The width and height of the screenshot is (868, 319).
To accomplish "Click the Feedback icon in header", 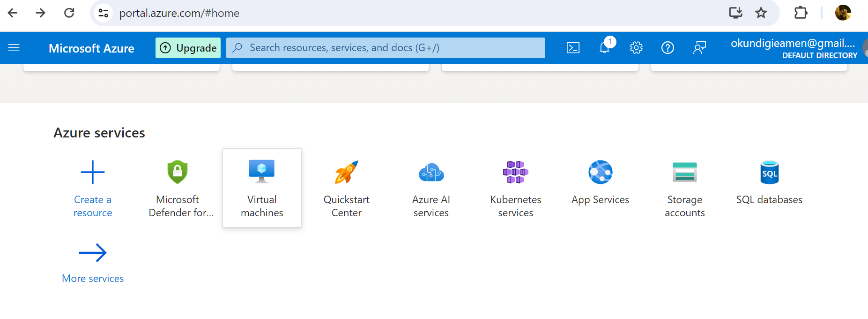I will [x=699, y=48].
